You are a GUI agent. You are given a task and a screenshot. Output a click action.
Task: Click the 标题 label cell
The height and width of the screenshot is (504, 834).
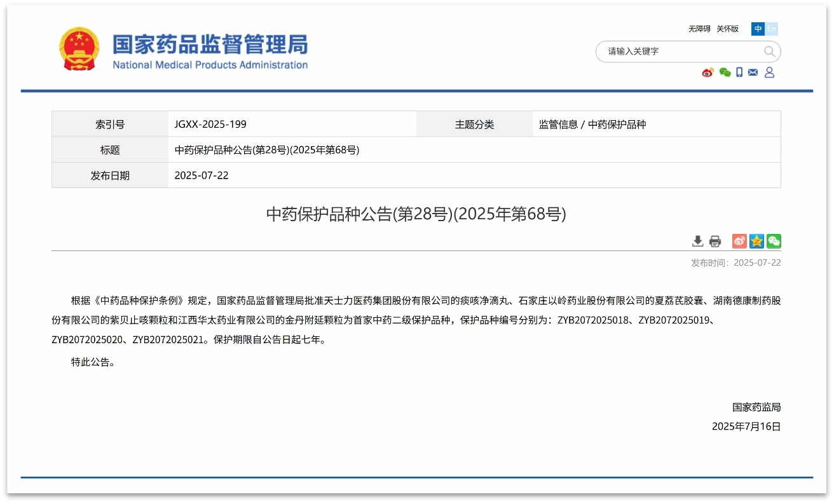(x=110, y=150)
